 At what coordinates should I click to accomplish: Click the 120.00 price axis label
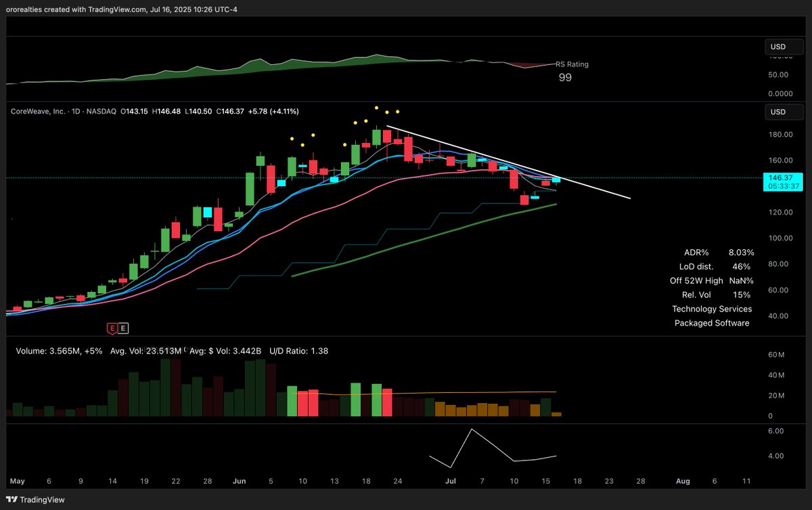pos(780,213)
